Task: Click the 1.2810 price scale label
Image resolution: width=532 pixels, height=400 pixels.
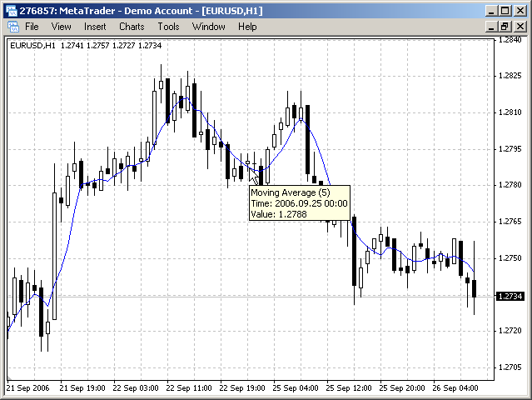Action: 510,112
